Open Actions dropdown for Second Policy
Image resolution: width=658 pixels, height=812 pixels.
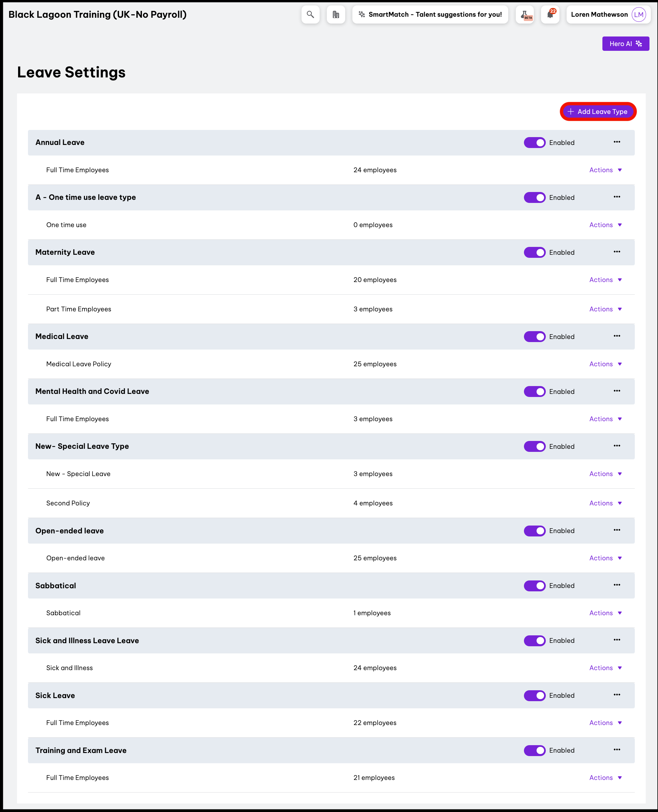click(605, 503)
